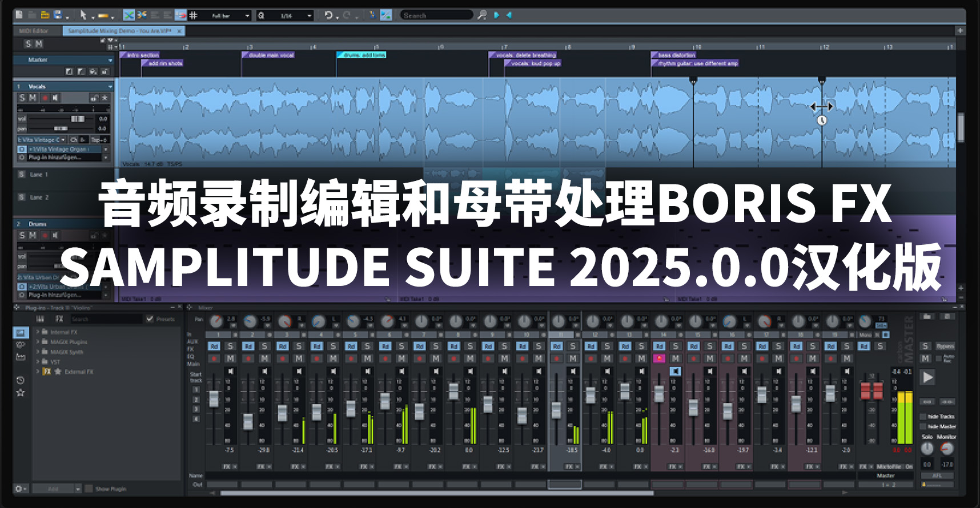Image resolution: width=980 pixels, height=508 pixels.
Task: Arm recording on the Vocals track
Action: click(x=45, y=98)
